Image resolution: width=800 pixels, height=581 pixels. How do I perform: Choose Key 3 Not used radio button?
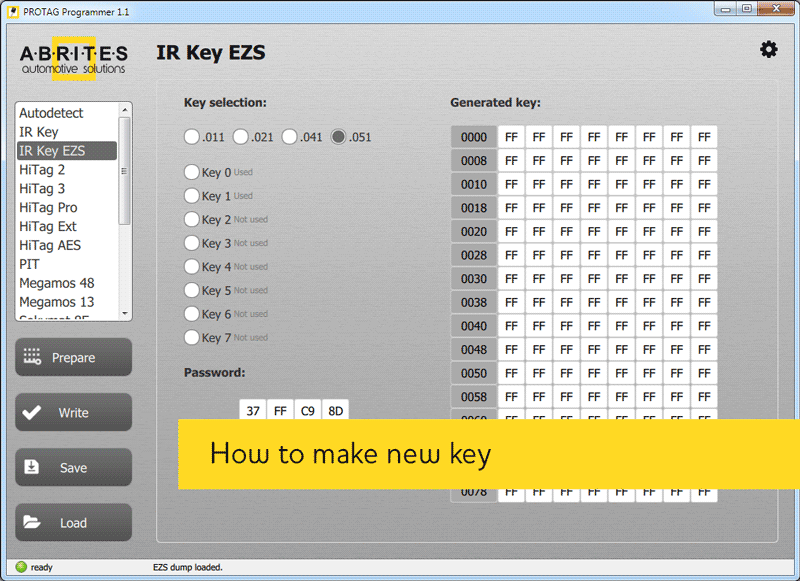191,243
